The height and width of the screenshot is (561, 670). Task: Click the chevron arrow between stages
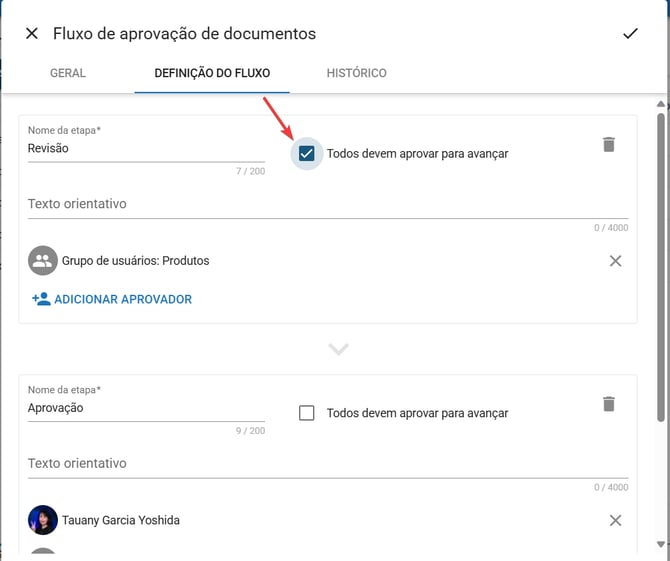click(x=338, y=349)
